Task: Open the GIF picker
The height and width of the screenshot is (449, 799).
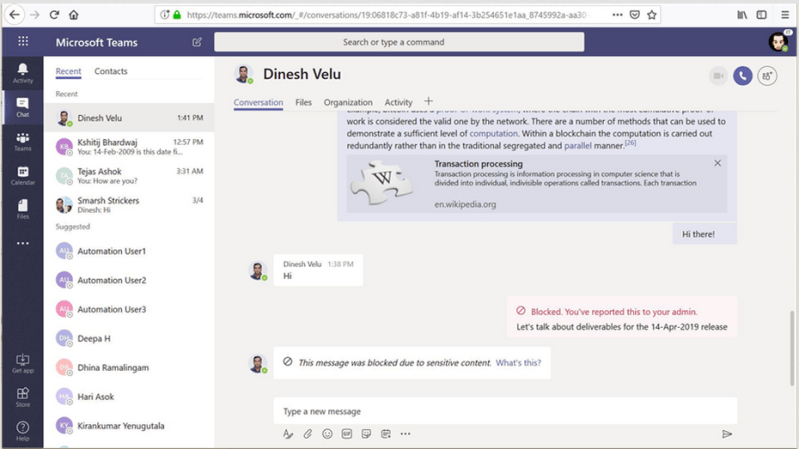Action: [x=347, y=434]
